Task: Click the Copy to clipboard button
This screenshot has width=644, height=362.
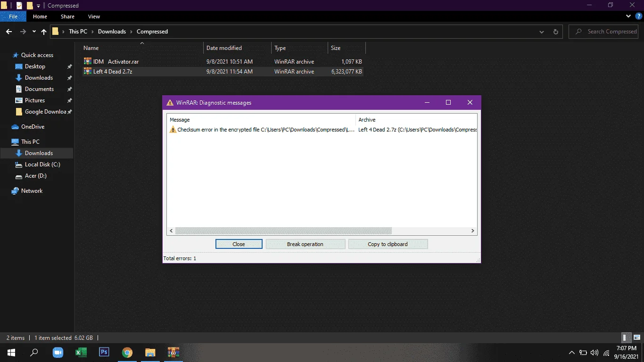Action: [388, 244]
